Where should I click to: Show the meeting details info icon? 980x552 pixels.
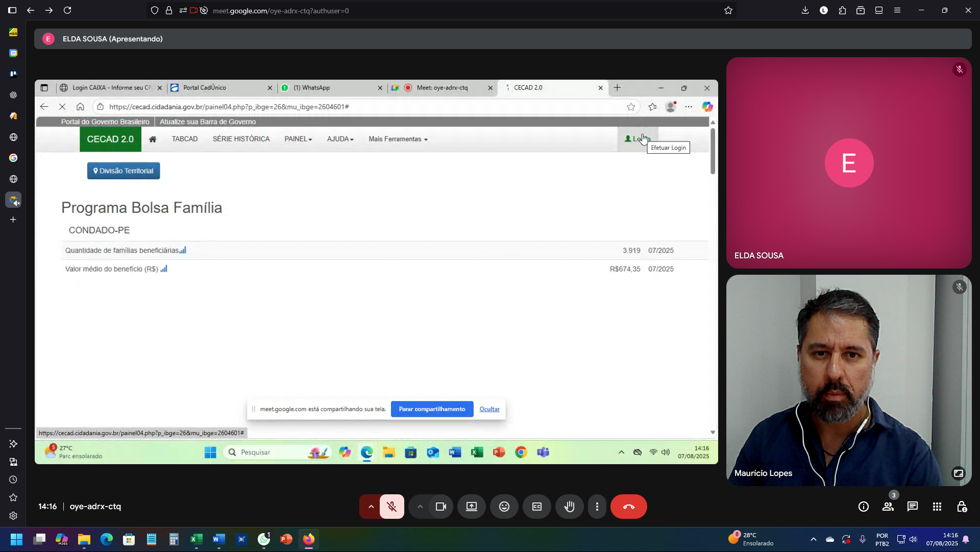[x=863, y=507]
